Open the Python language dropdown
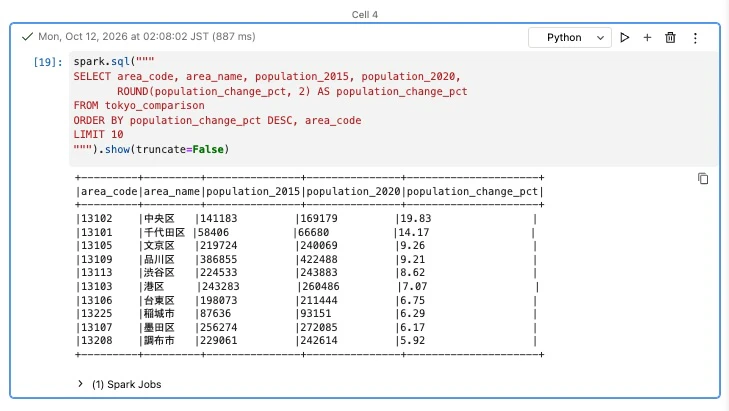 [570, 38]
